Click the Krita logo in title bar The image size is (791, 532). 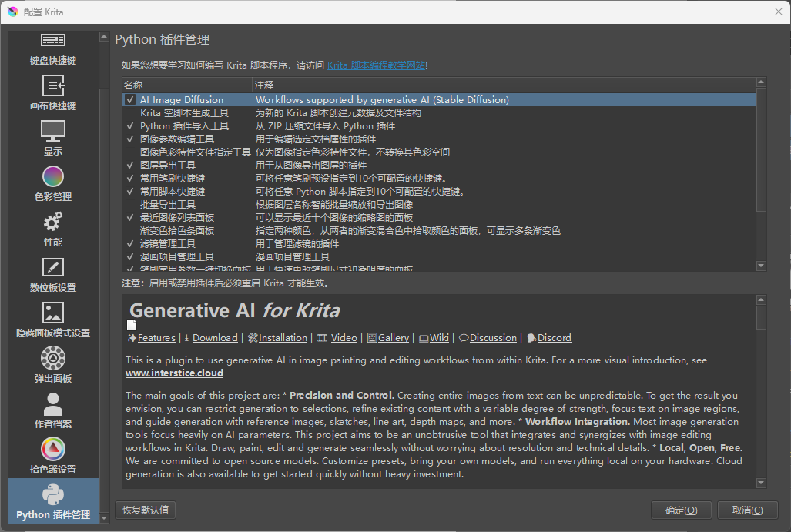coord(12,12)
